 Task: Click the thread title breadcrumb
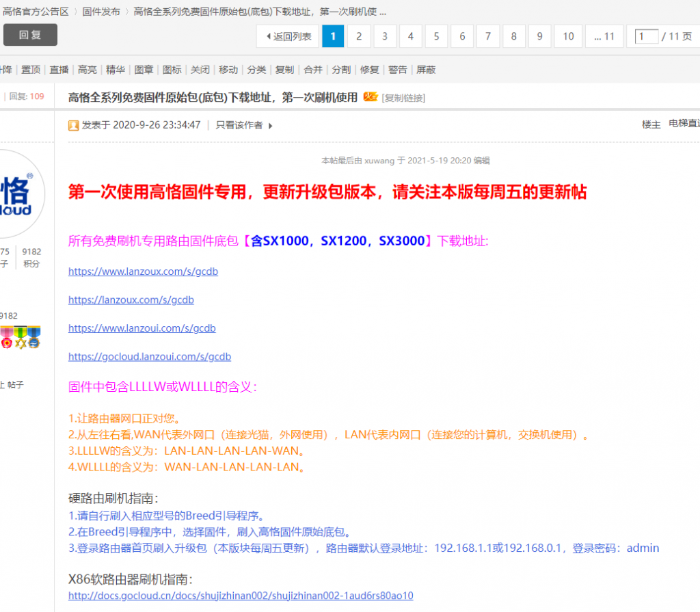click(260, 12)
